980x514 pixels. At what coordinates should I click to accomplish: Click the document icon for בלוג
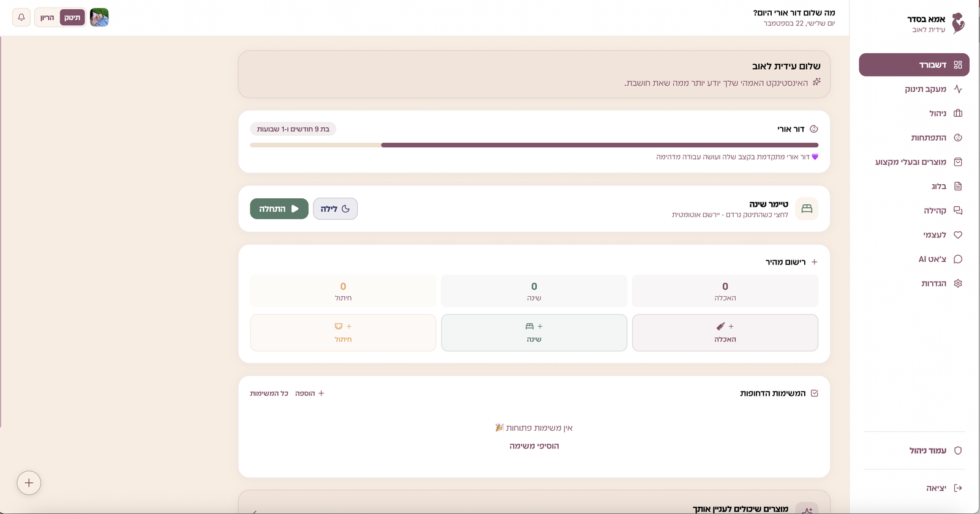click(x=958, y=186)
